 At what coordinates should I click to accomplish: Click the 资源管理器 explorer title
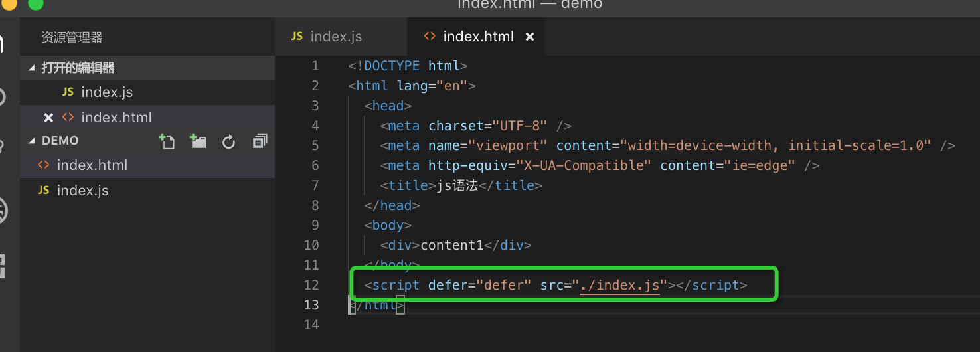(x=72, y=37)
